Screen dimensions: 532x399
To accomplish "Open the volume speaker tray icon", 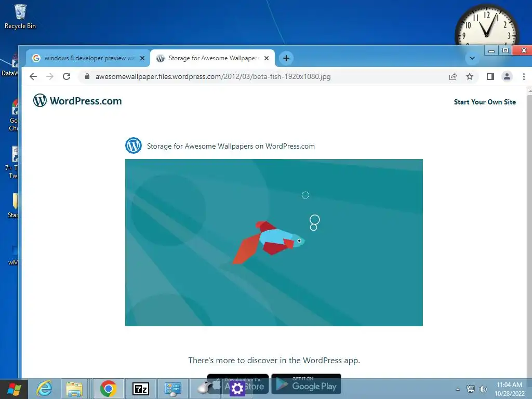I will coord(483,389).
